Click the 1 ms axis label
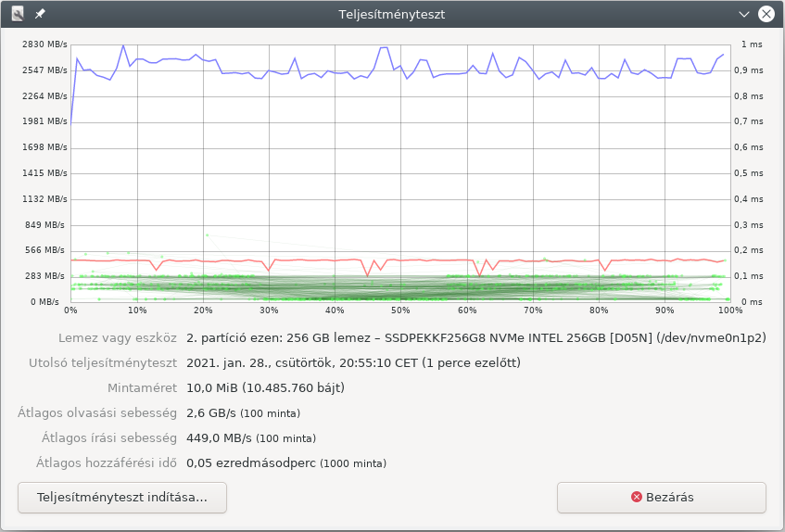The image size is (785, 532). (x=752, y=44)
